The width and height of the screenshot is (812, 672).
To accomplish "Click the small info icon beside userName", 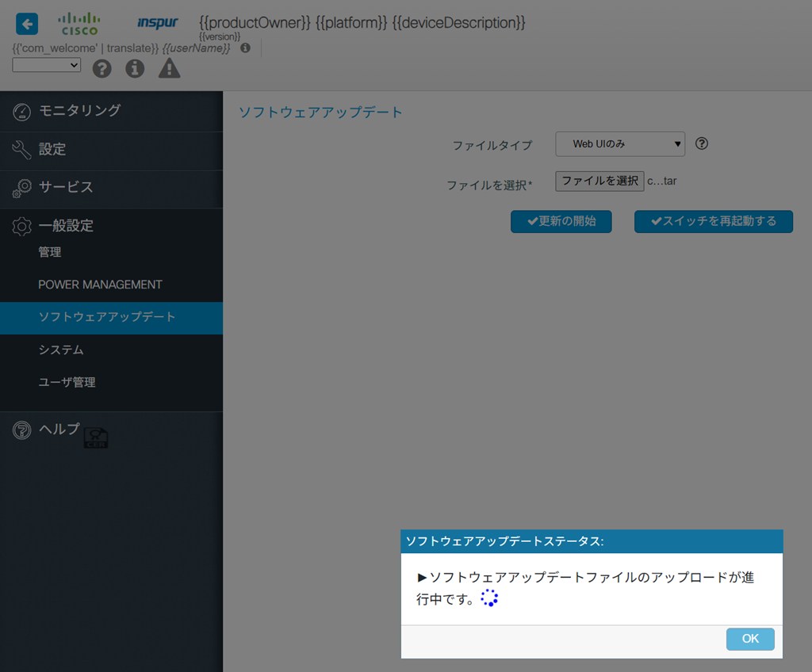I will point(245,48).
